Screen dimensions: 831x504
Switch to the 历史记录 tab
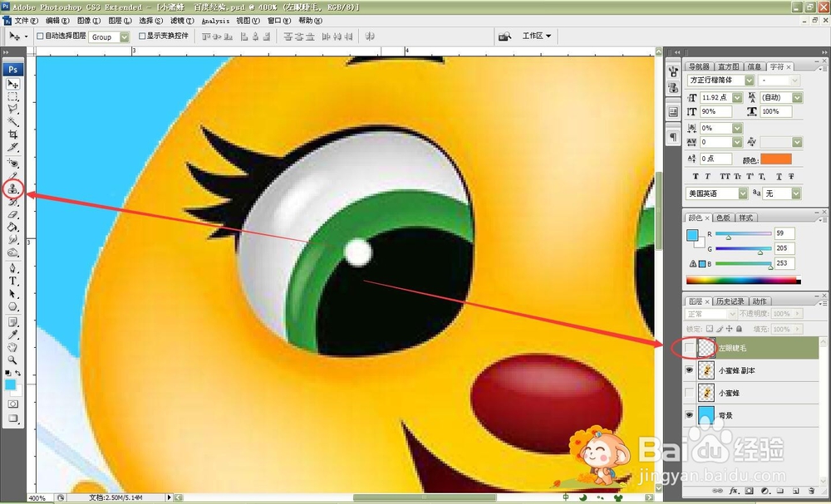tap(729, 301)
